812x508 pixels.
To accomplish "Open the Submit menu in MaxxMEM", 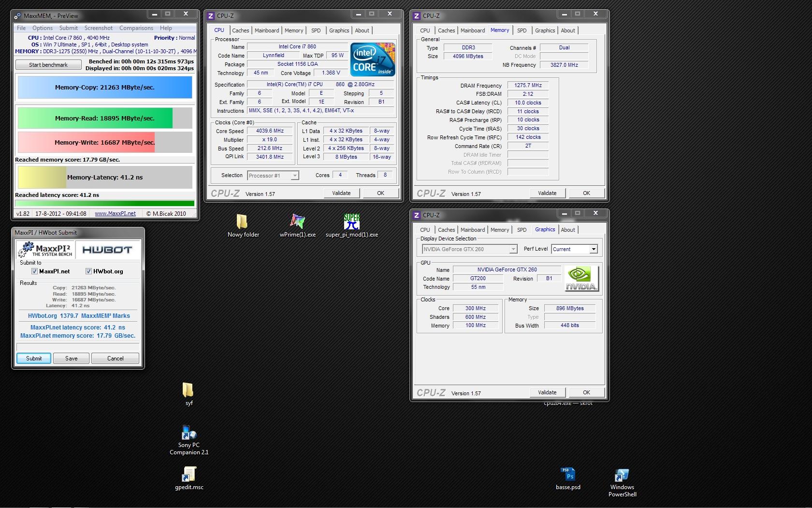I will pos(69,28).
